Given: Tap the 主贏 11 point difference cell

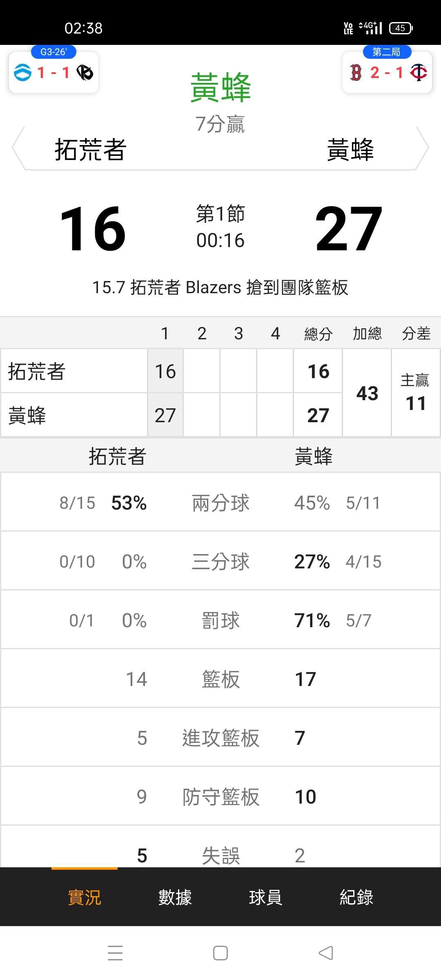Looking at the screenshot, I should [x=416, y=393].
